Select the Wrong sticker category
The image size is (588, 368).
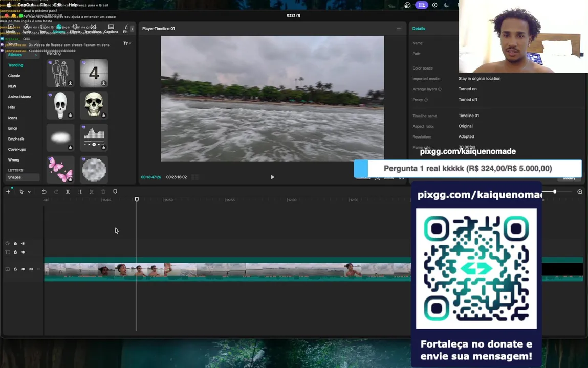point(14,159)
